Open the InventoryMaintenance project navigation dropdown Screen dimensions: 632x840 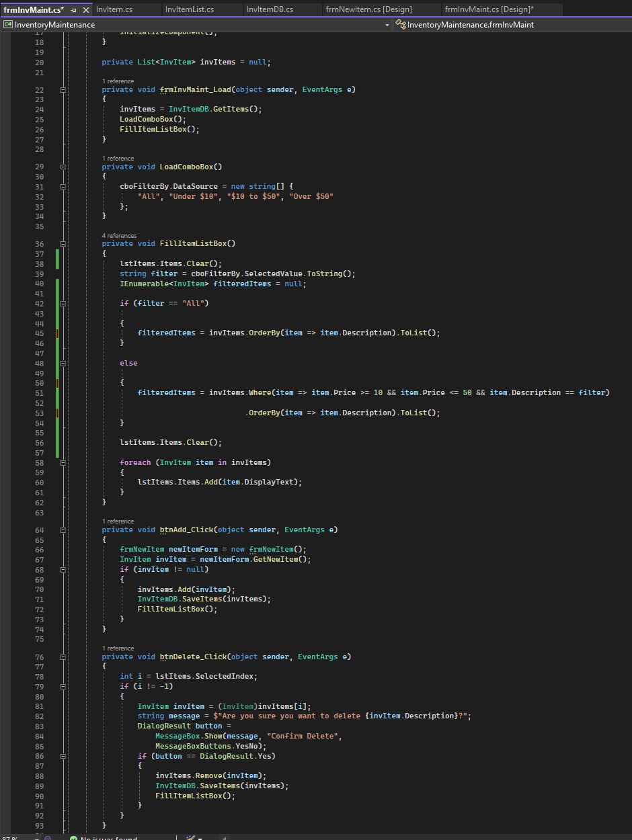pos(388,24)
